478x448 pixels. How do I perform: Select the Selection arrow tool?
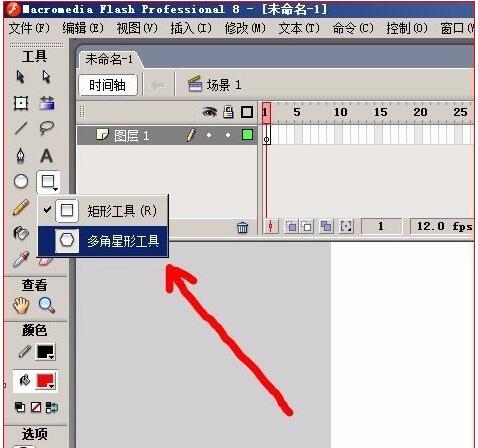coord(20,77)
